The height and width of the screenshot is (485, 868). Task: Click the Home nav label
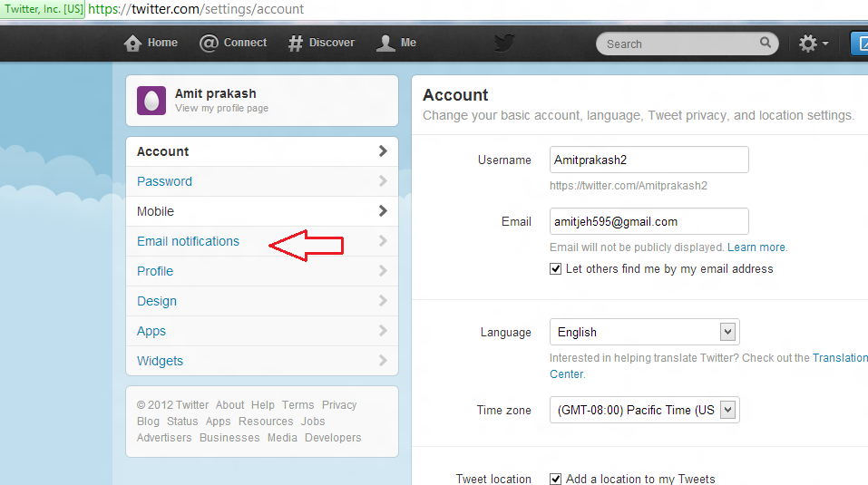coord(162,43)
